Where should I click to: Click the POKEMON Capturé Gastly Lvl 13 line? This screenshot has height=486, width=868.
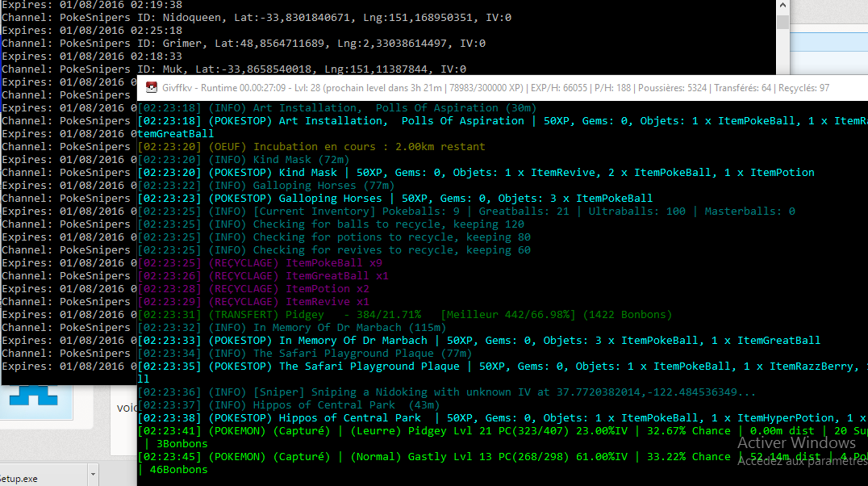503,457
